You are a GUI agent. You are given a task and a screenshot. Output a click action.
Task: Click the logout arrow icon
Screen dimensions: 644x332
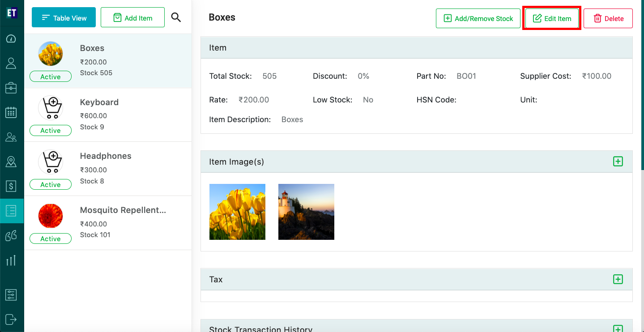click(11, 319)
